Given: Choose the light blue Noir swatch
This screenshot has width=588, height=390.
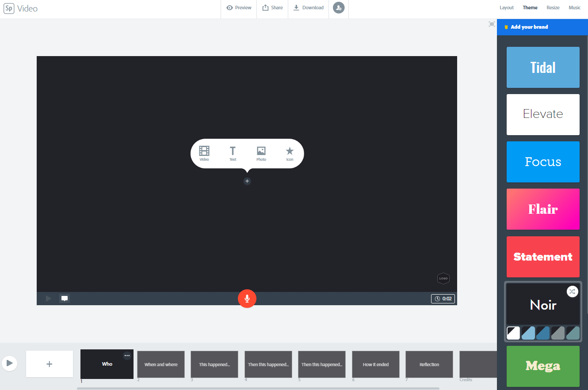Looking at the screenshot, I should [x=528, y=333].
